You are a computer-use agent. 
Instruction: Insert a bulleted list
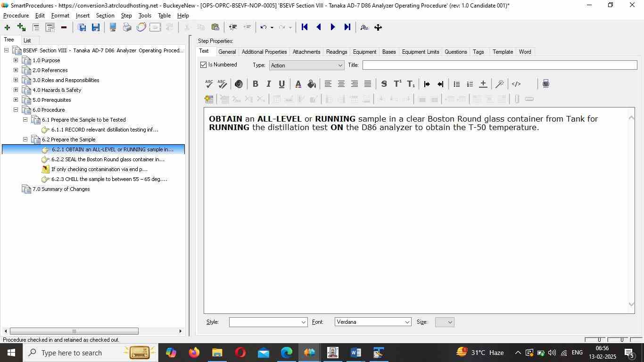click(456, 84)
